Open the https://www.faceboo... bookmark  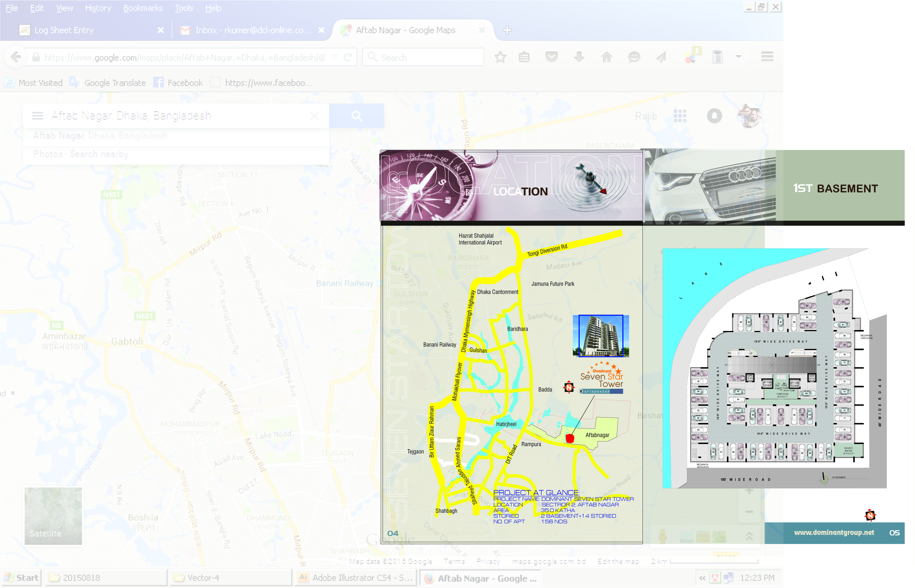261,83
